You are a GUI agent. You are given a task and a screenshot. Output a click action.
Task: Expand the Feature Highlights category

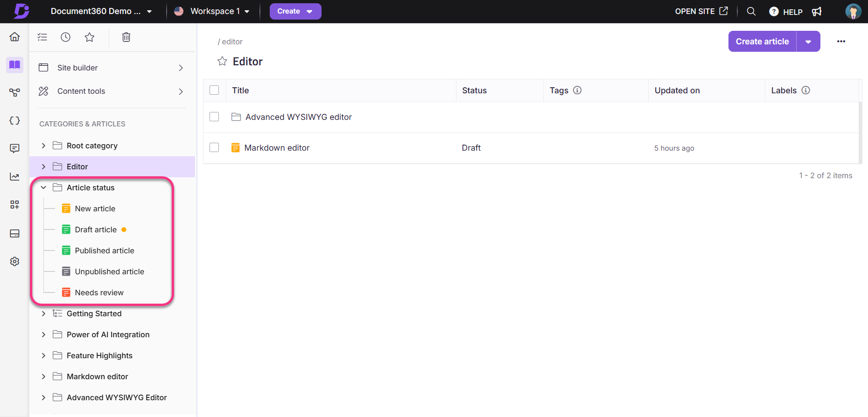(x=43, y=355)
